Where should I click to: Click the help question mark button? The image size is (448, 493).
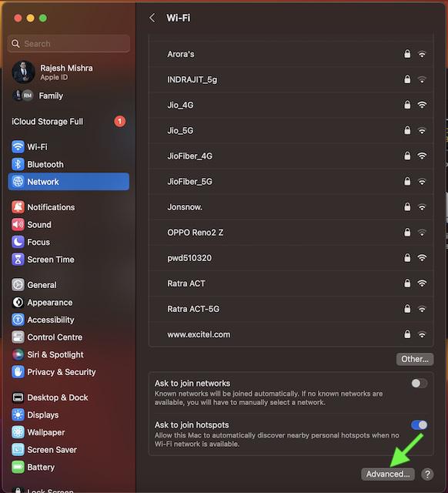427,474
